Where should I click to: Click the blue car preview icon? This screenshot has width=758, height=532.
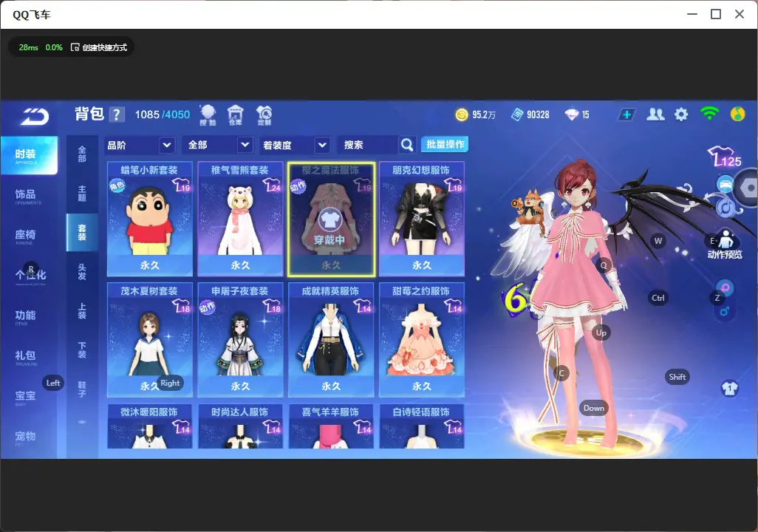click(x=725, y=185)
